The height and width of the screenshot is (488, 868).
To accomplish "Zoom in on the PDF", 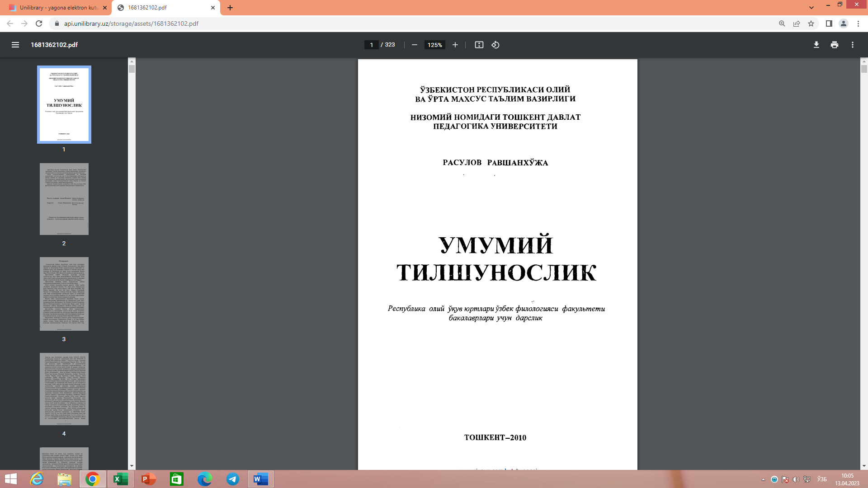I will point(455,45).
